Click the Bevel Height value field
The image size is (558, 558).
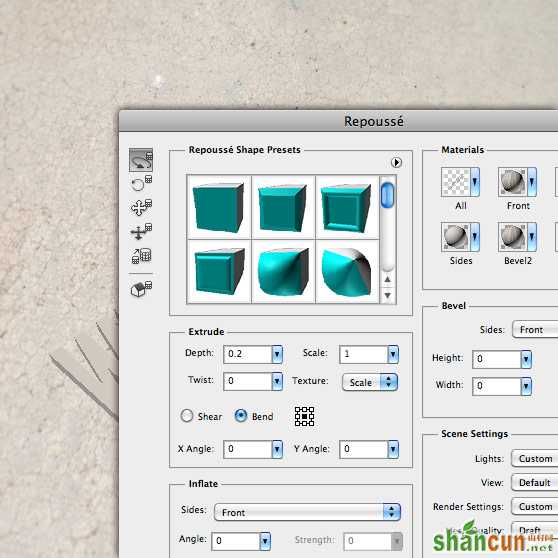(496, 359)
